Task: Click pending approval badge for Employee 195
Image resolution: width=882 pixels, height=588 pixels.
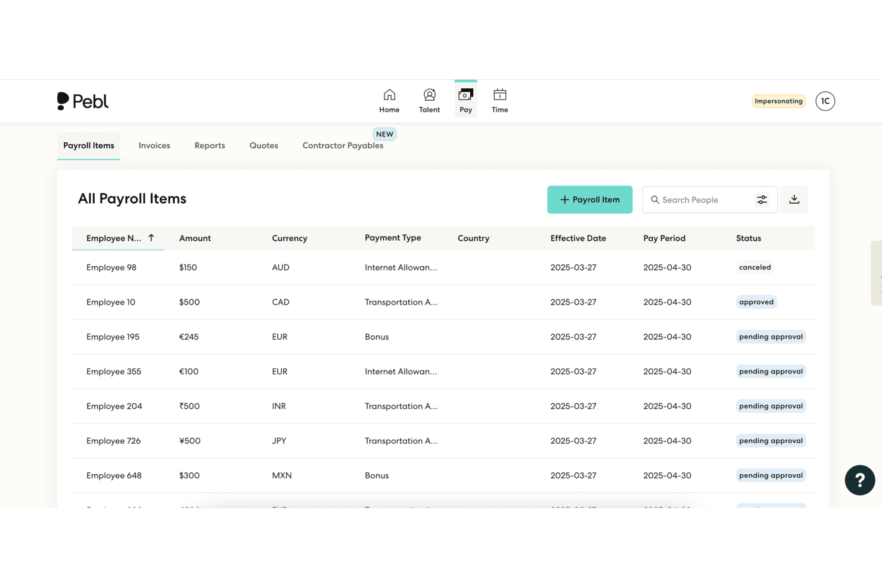Action: click(x=771, y=337)
